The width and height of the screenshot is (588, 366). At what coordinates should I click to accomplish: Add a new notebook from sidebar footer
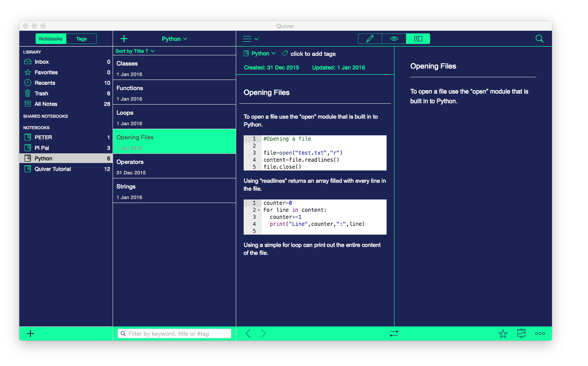(30, 333)
